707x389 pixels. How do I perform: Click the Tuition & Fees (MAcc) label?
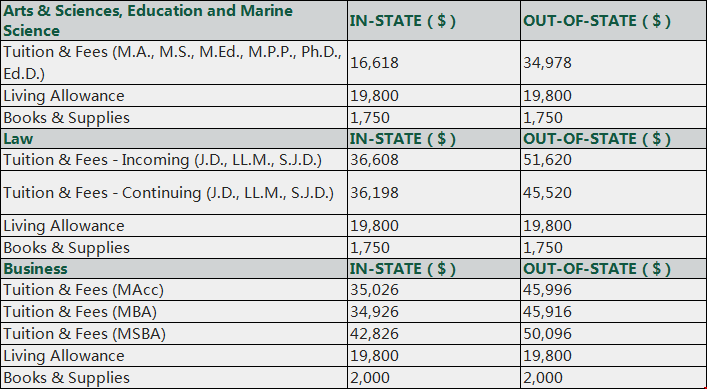pos(83,290)
